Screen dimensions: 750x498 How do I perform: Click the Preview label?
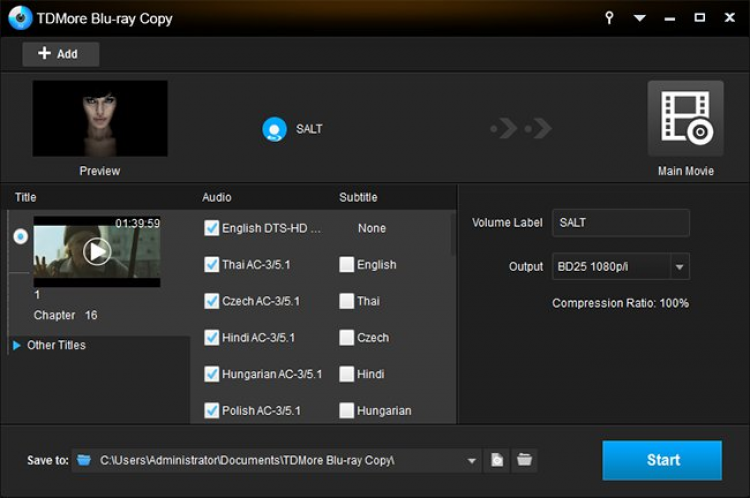pyautogui.click(x=100, y=171)
